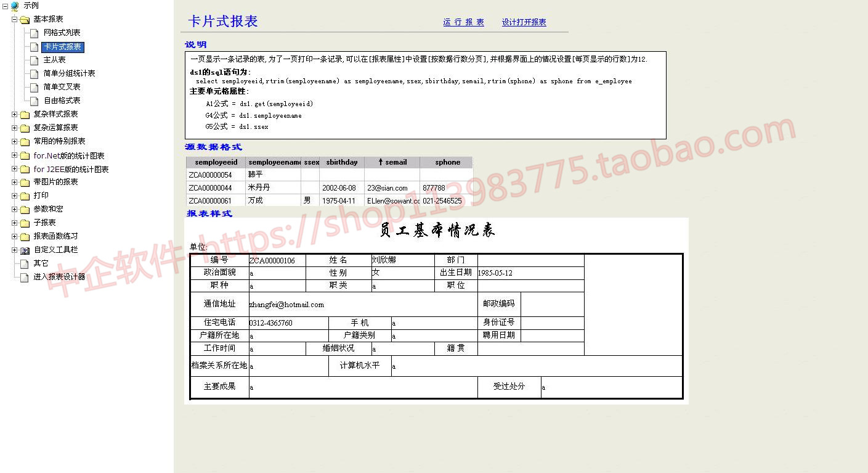
Task: Click the folder icon of 报表函数练习
Action: click(x=25, y=236)
